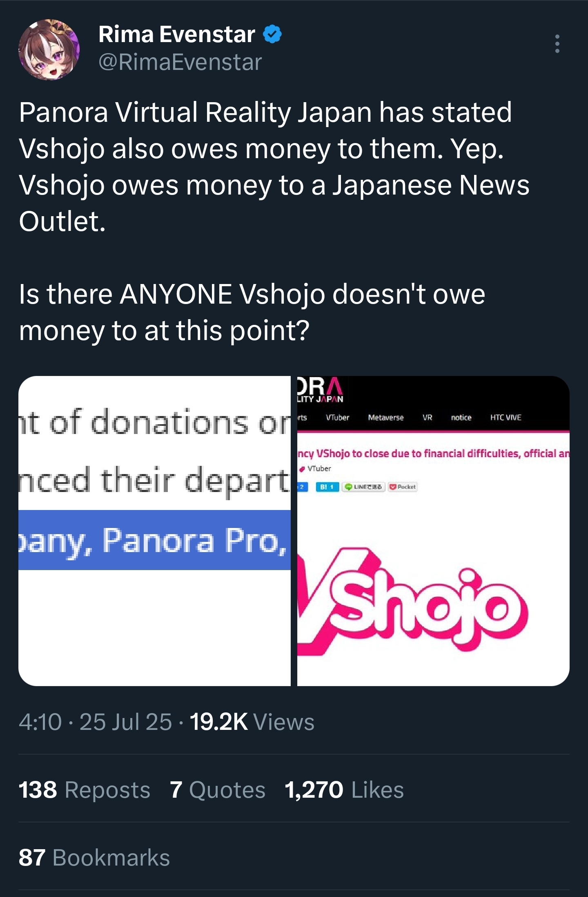Click the LINE share icon
The height and width of the screenshot is (897, 588).
tap(363, 487)
